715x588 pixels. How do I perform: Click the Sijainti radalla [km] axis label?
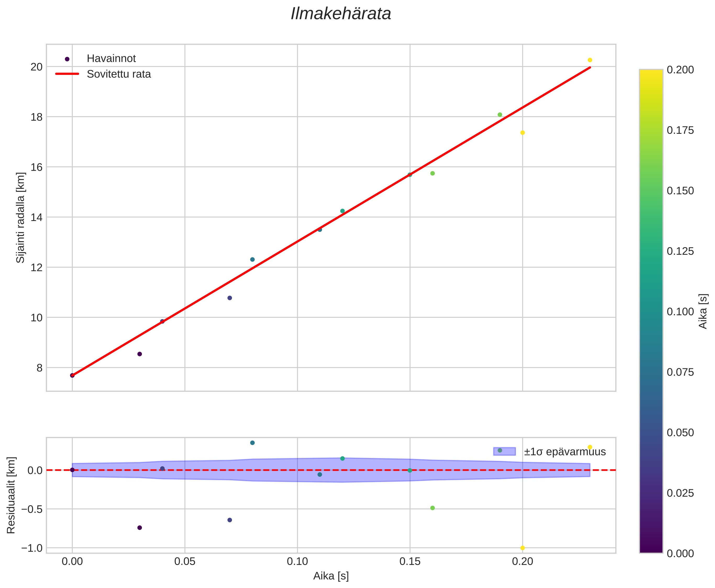tap(21, 218)
